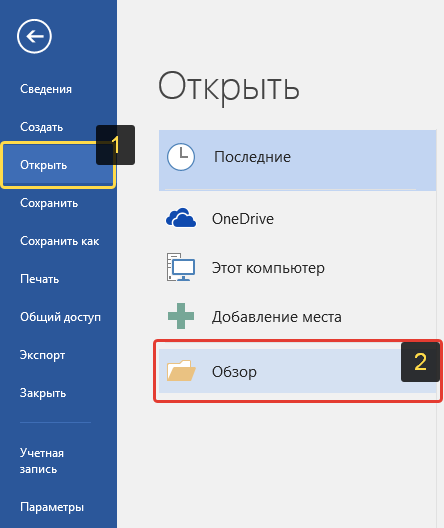The width and height of the screenshot is (444, 528).
Task: Select Сохранить in the sidebar
Action: click(49, 203)
